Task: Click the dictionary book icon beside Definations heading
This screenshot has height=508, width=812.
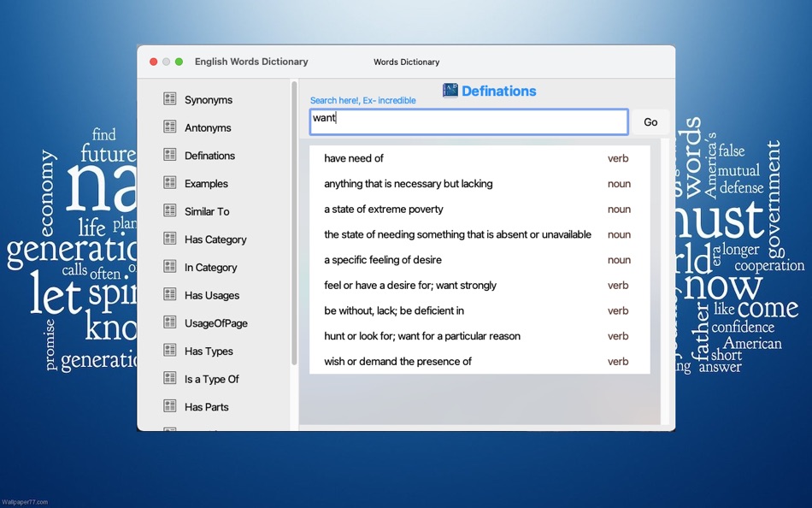Action: [x=450, y=91]
